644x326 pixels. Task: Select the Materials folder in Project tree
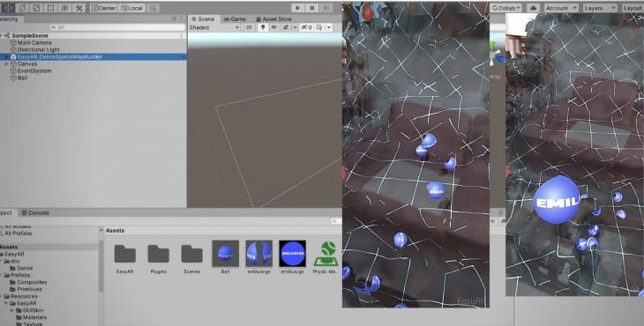[34, 317]
